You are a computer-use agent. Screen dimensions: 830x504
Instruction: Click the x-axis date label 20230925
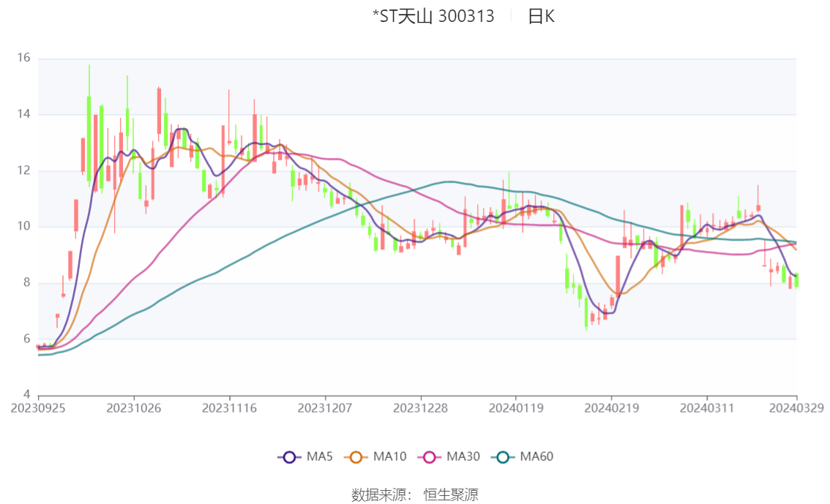pos(38,408)
